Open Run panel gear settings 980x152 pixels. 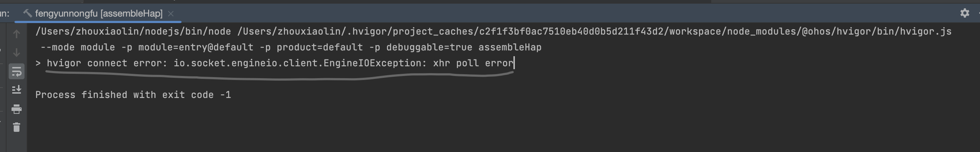point(965,13)
